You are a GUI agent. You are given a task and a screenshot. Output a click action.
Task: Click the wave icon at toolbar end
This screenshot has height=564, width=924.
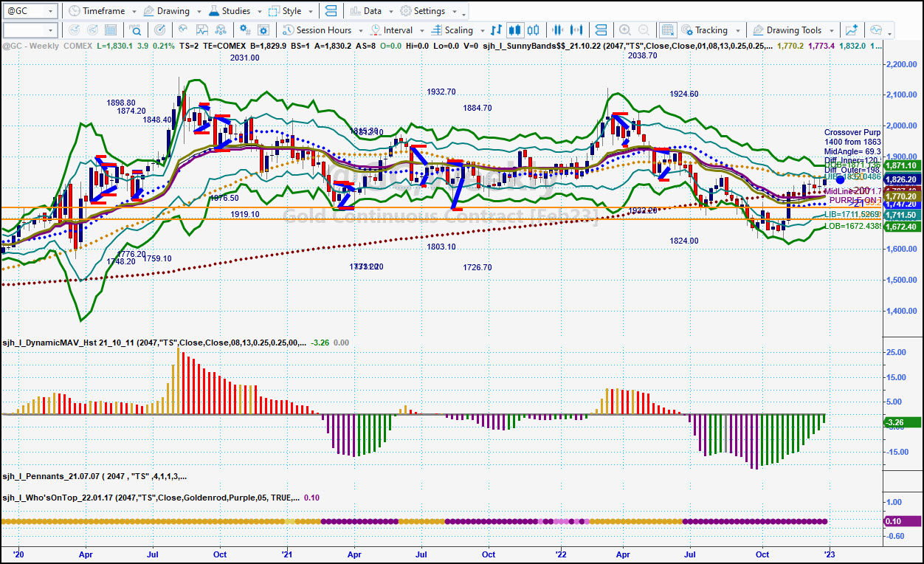point(876,30)
